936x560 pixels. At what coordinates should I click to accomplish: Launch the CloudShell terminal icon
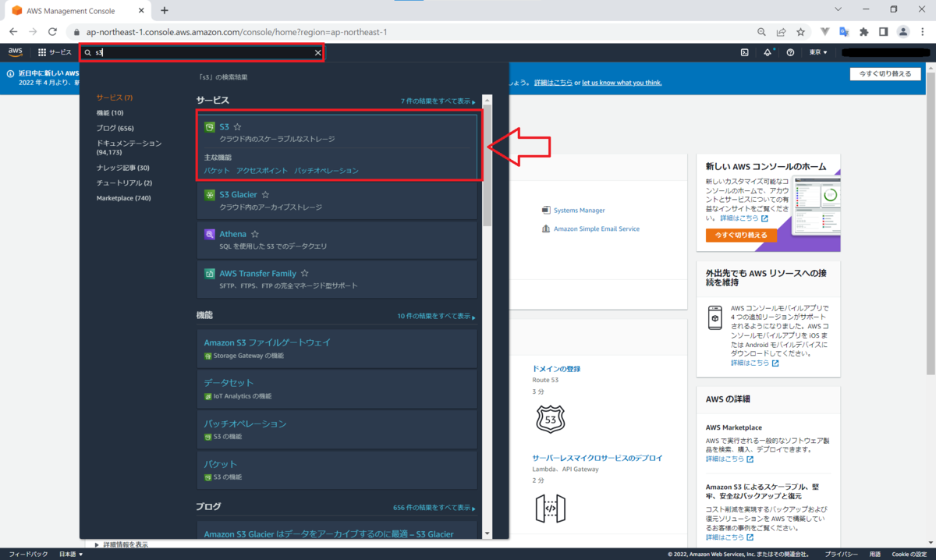click(x=745, y=52)
